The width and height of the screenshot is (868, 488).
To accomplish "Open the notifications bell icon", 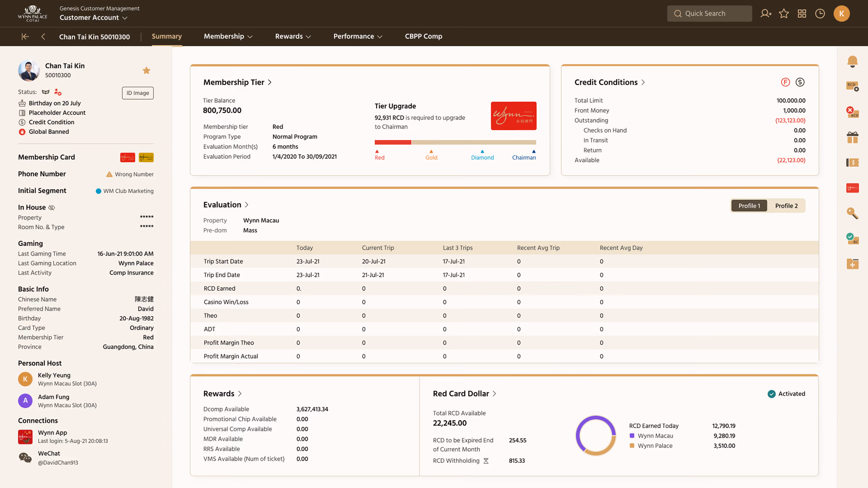I will click(x=852, y=61).
